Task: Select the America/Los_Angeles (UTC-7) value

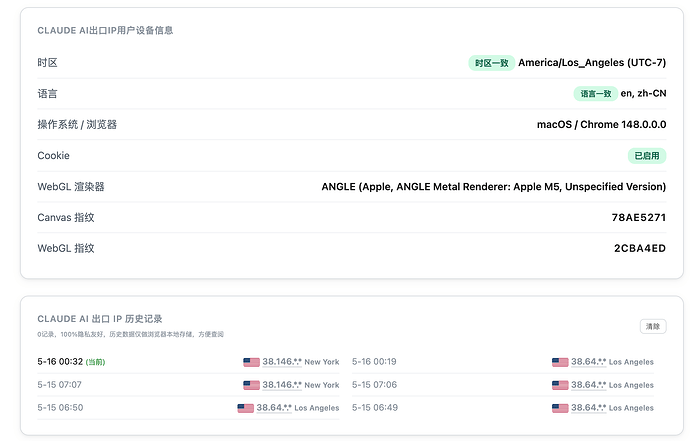Action: click(592, 62)
